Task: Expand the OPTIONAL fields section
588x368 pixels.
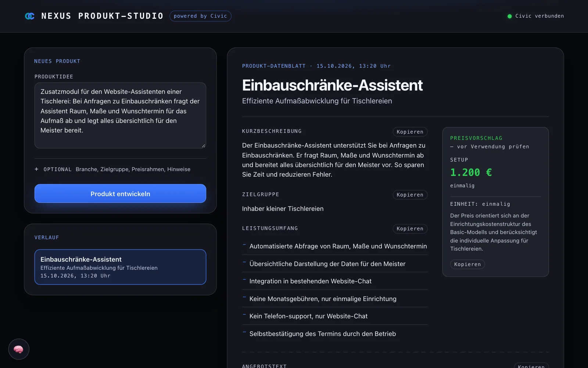Action: tap(120, 169)
